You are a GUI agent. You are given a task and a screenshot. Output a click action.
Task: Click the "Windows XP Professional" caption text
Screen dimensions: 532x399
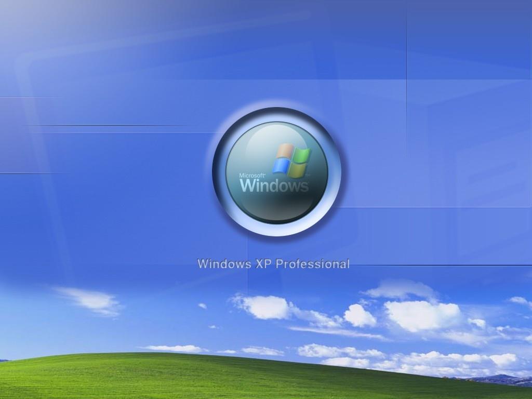click(273, 264)
